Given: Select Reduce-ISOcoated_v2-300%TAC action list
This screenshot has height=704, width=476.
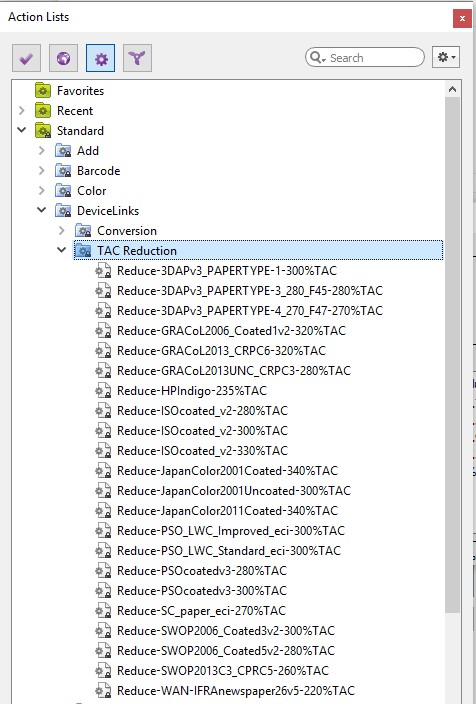Looking at the screenshot, I should 202,431.
